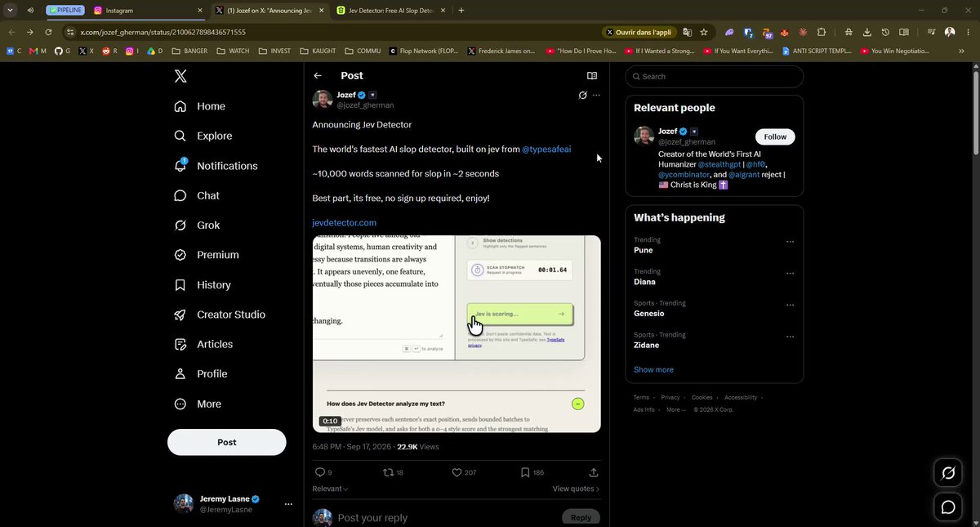Click the X logo in the sidebar

point(180,76)
